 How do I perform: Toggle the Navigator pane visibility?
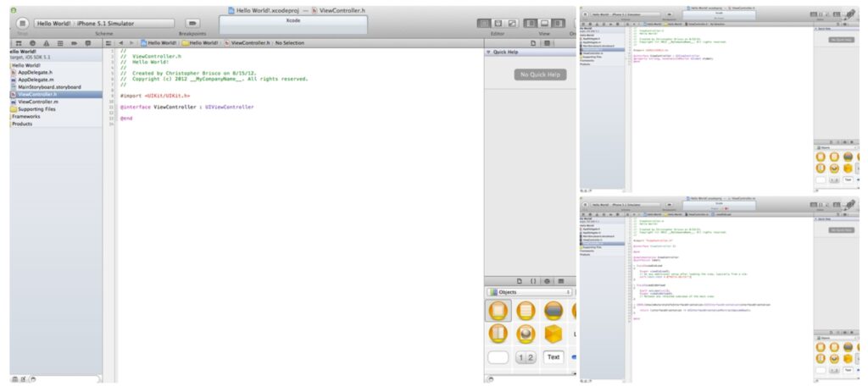[531, 23]
